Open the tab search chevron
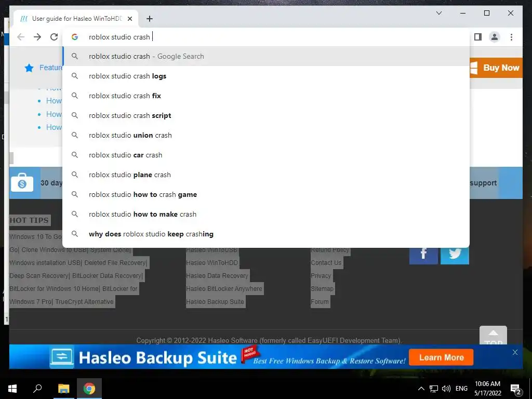532x399 pixels. click(x=438, y=13)
